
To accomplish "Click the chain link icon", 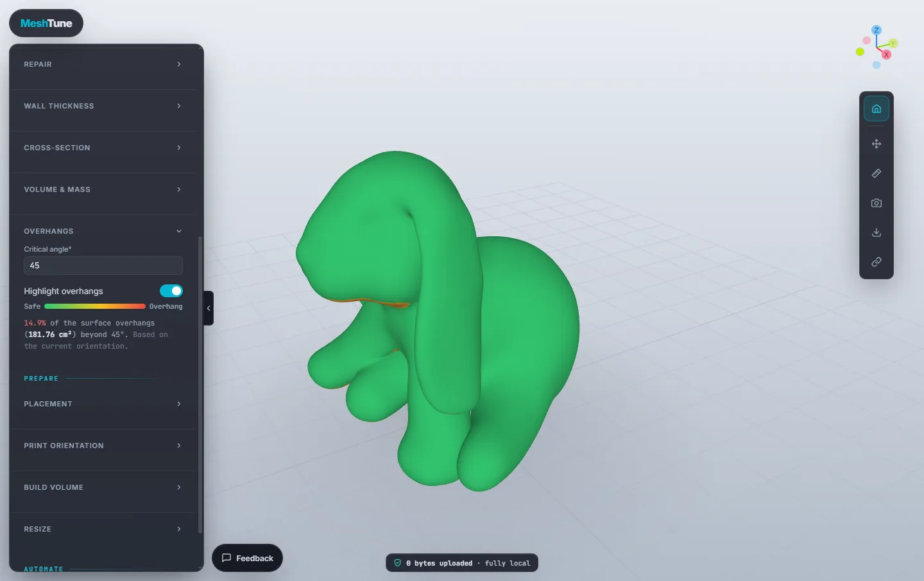I will pos(877,262).
